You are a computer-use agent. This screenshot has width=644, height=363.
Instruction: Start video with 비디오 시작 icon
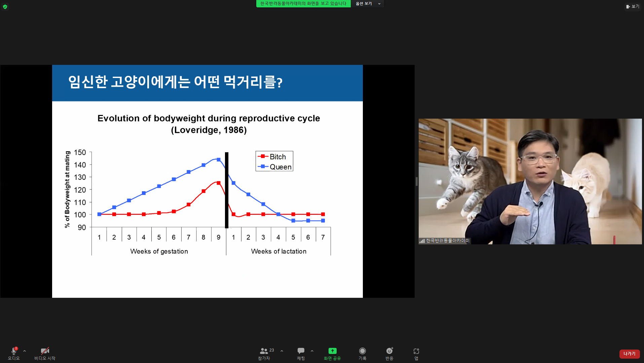coord(45,351)
